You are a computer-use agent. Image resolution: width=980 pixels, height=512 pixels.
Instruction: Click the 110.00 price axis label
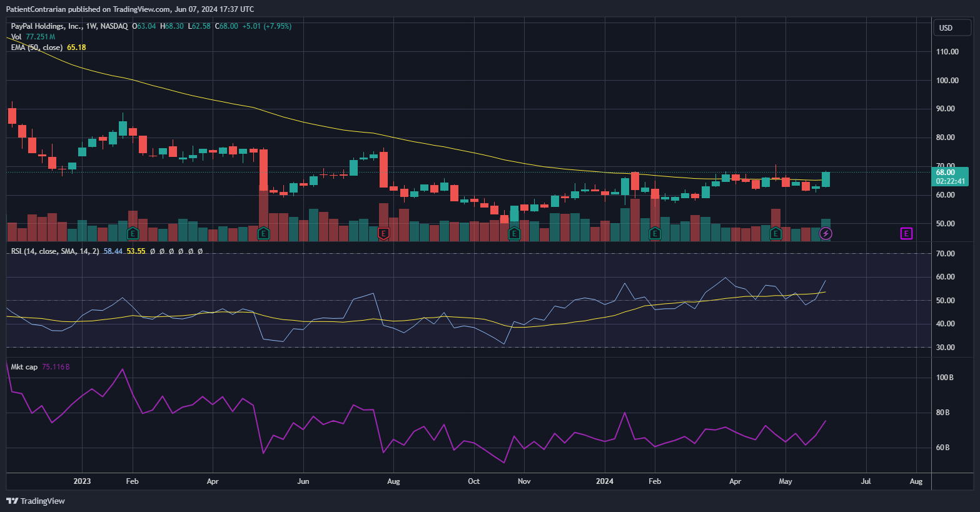(x=947, y=52)
